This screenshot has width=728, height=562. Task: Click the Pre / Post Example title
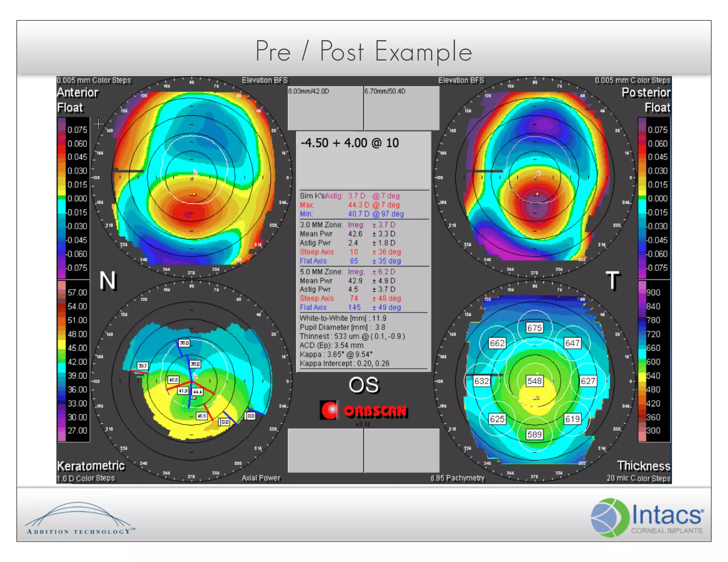point(363,52)
